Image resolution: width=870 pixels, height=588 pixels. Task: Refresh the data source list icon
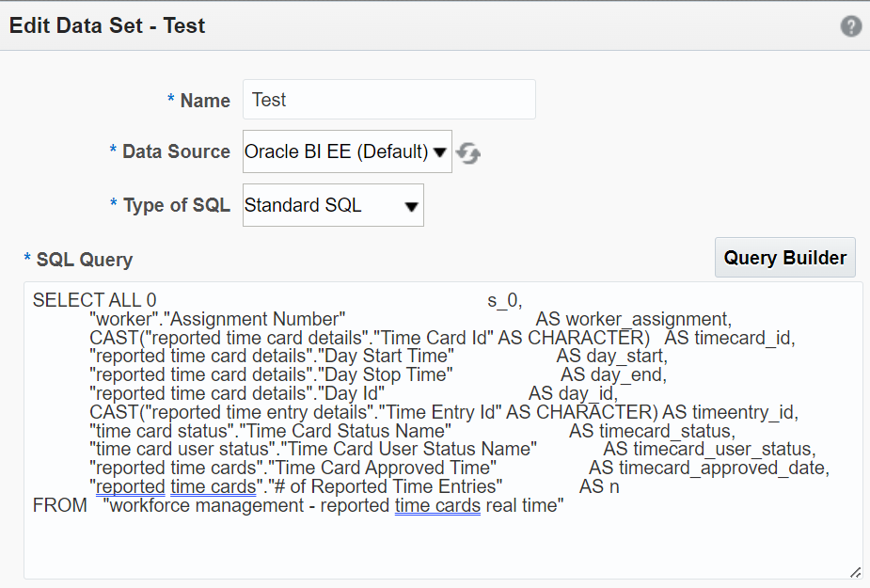point(468,152)
